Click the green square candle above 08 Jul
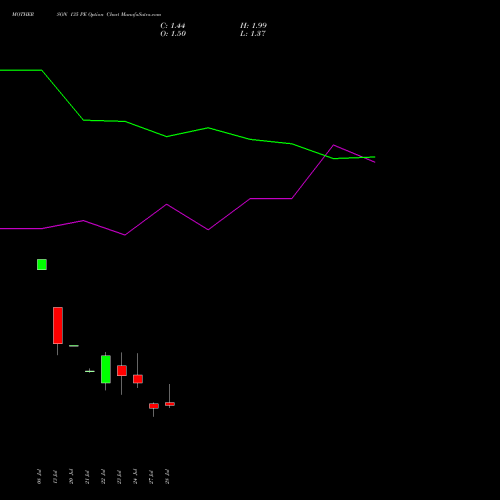 (x=42, y=264)
